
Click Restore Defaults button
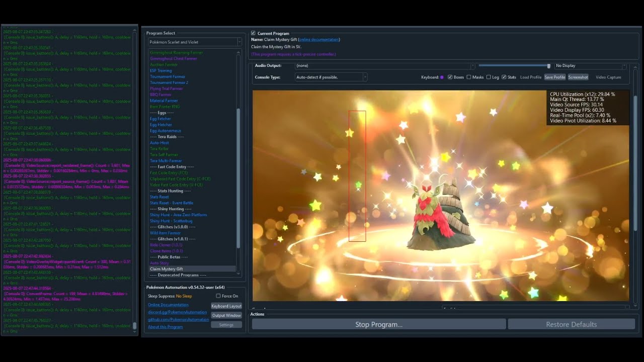[572, 325]
